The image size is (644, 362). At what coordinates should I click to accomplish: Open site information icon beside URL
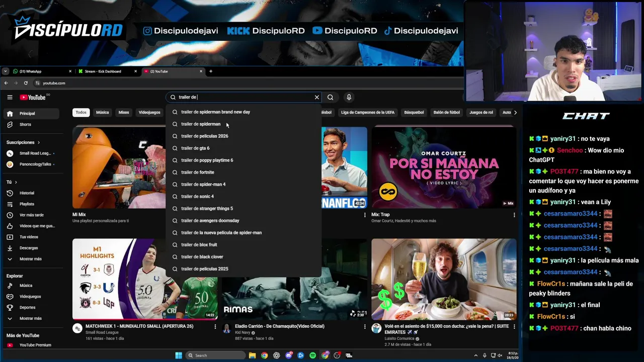(x=37, y=83)
